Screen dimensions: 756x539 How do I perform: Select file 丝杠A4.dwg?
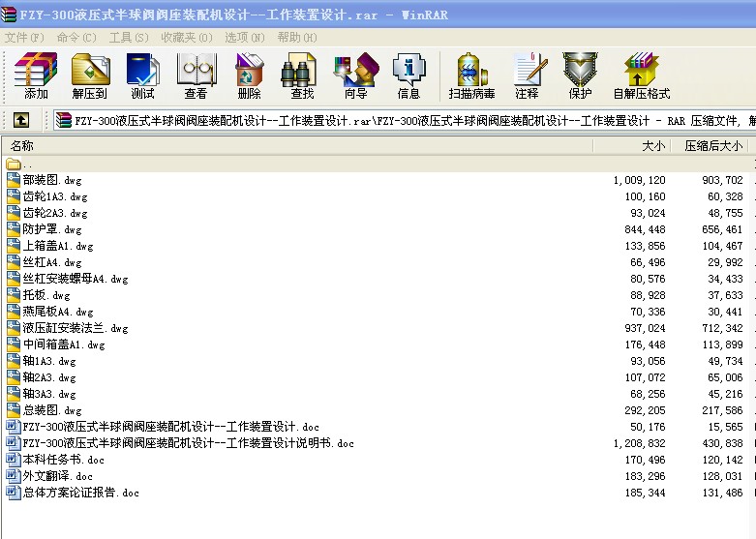coord(52,262)
